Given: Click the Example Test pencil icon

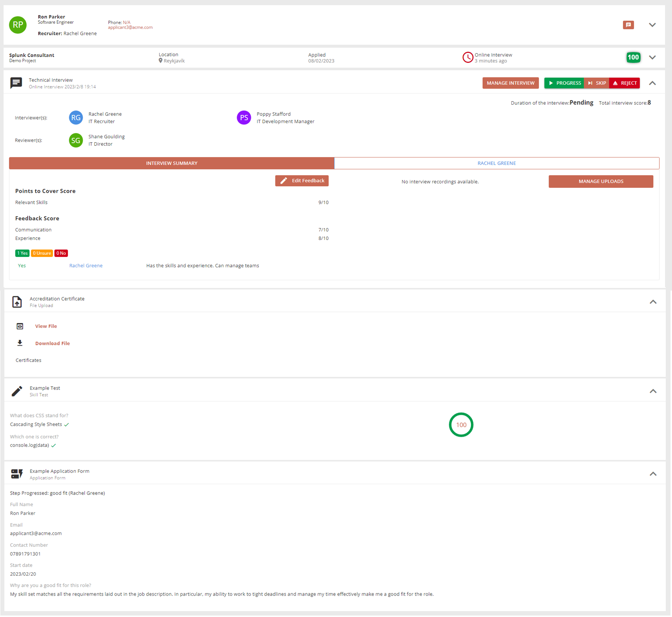Looking at the screenshot, I should tap(17, 391).
